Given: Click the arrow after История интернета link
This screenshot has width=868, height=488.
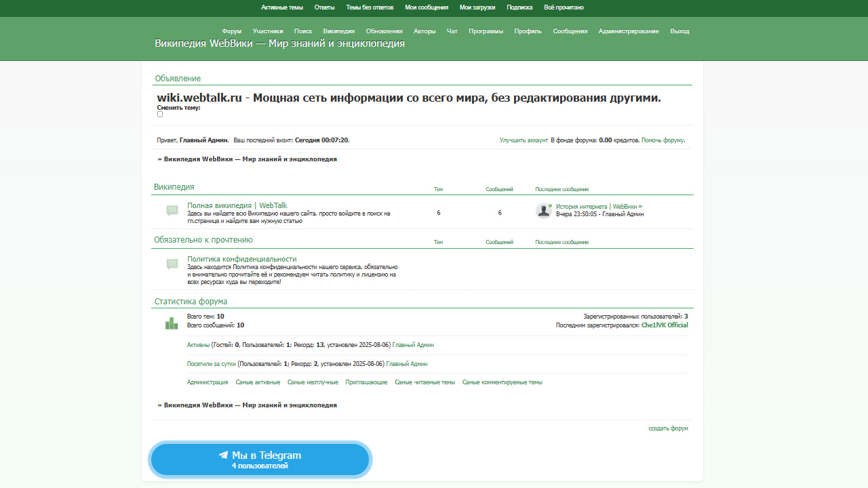Looking at the screenshot, I should coord(640,206).
